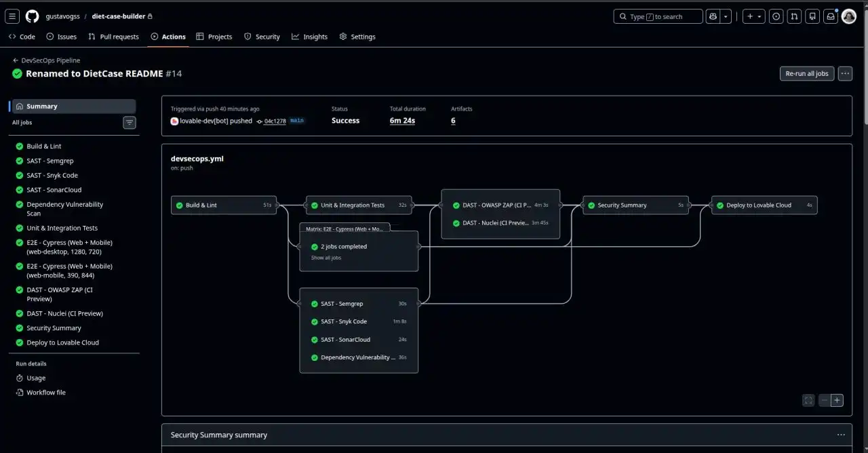Select Summary in the sidebar
The height and width of the screenshot is (453, 868).
74,106
